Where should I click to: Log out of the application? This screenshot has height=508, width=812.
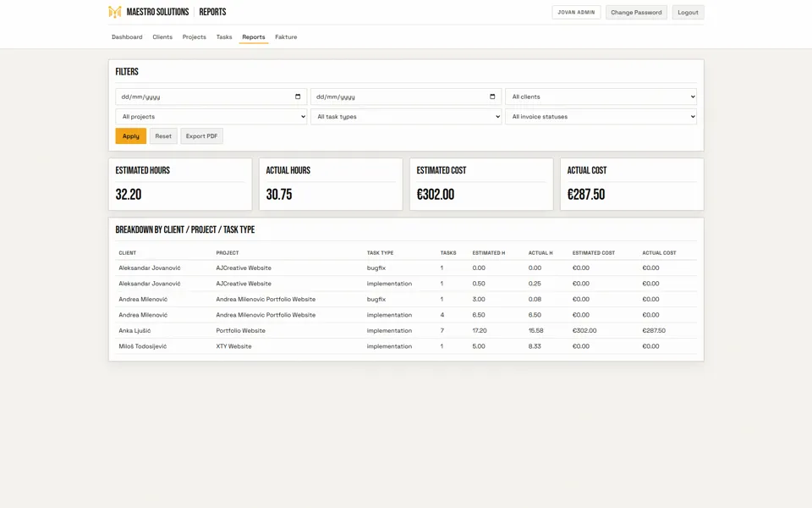[x=688, y=13]
